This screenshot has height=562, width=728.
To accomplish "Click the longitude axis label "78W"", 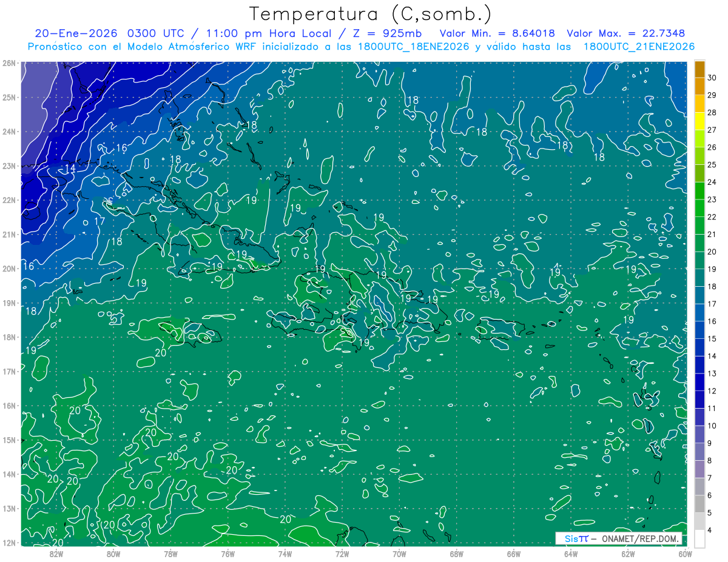I will point(170,554).
